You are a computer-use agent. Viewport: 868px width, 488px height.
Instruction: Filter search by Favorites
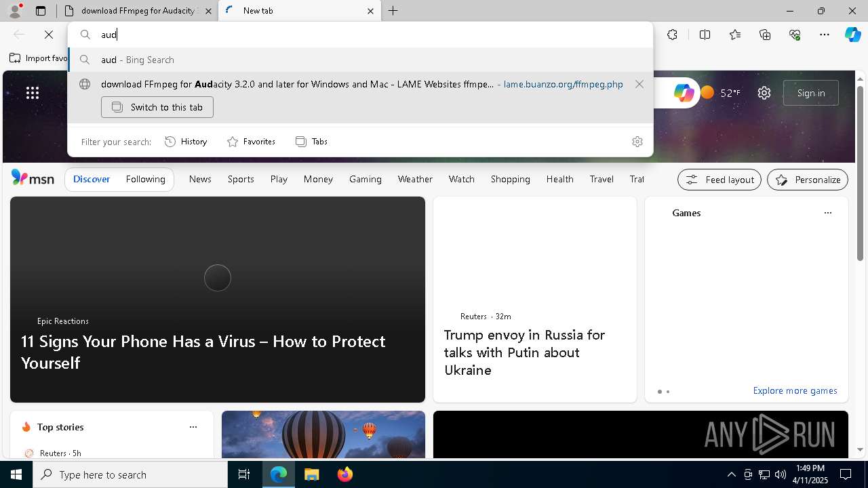(x=251, y=142)
